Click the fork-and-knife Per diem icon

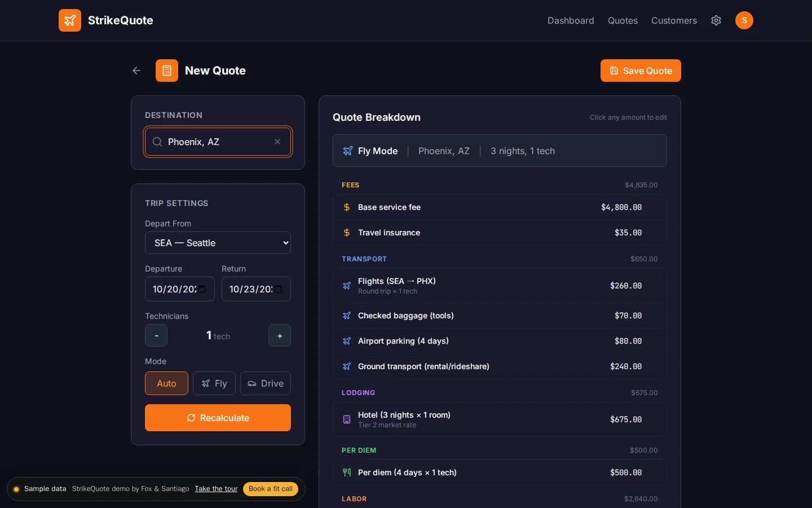[x=347, y=472]
